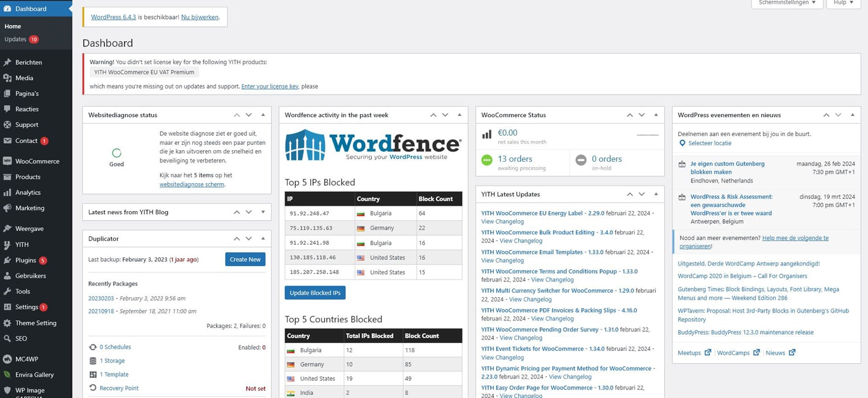
Task: Click the SEO magnifier icon
Action: point(7,339)
